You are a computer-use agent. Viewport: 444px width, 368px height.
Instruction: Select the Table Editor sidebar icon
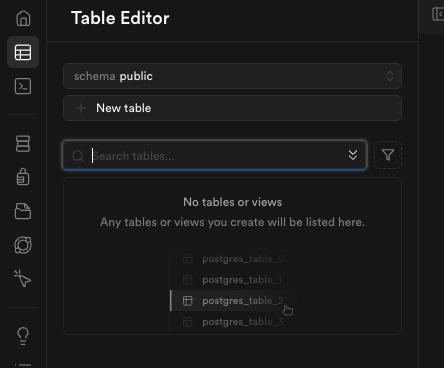click(x=23, y=52)
